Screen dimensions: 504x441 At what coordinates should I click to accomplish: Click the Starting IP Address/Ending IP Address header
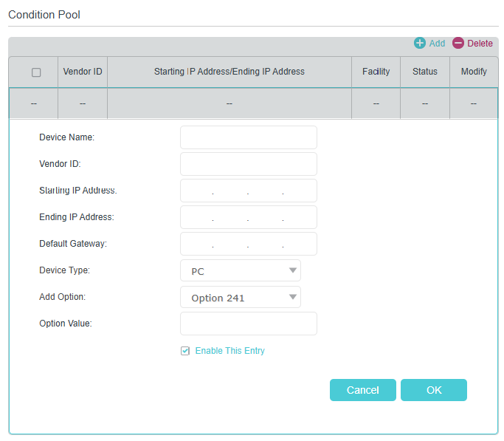coord(229,72)
